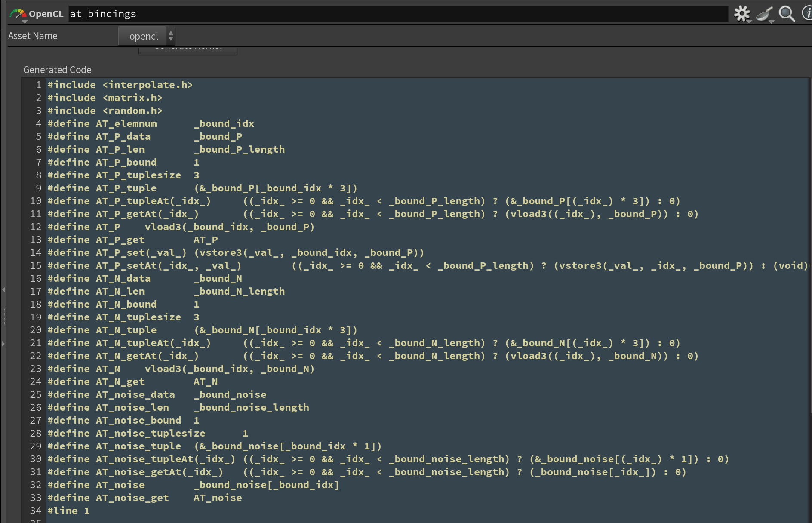Click line number 20 in the gutter

click(36, 330)
